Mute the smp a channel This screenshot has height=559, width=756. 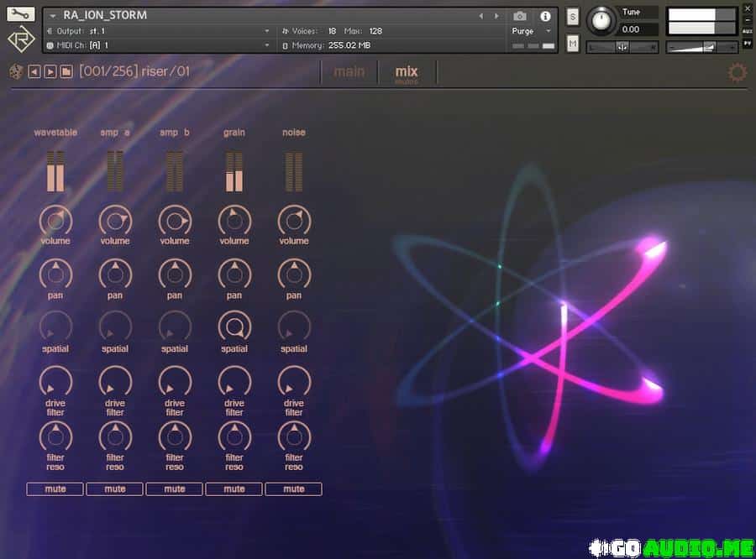click(x=115, y=488)
